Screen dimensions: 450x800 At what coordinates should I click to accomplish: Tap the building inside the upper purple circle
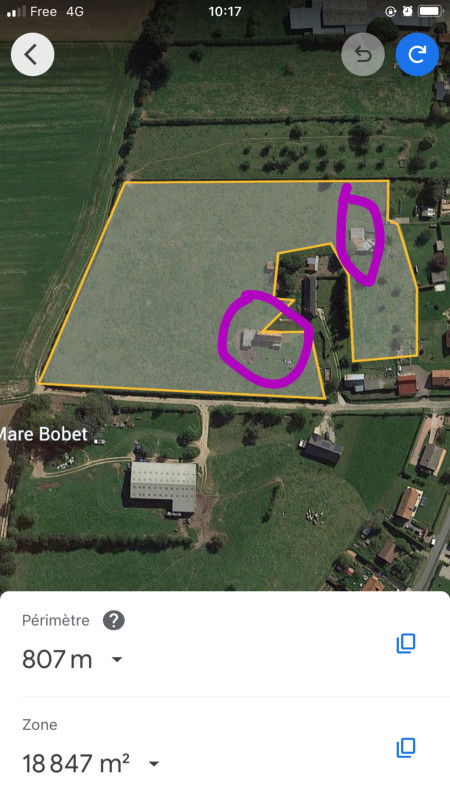coord(362,240)
